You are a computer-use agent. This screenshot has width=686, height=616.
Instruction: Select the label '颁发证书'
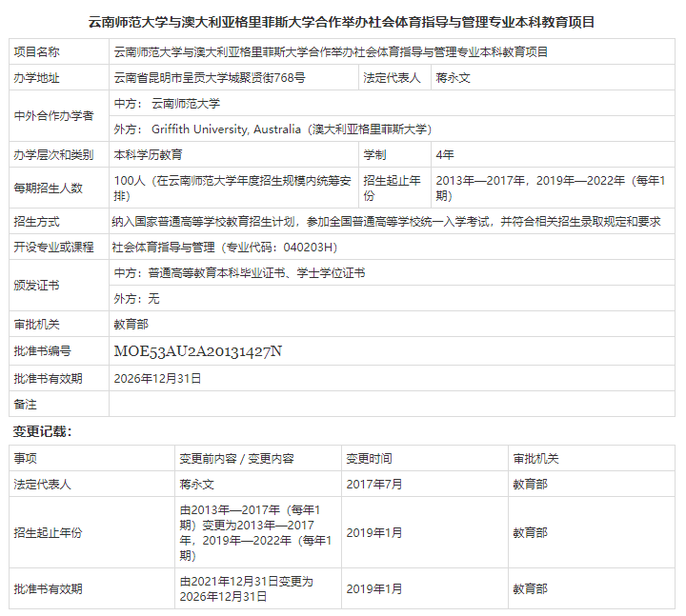(x=37, y=286)
